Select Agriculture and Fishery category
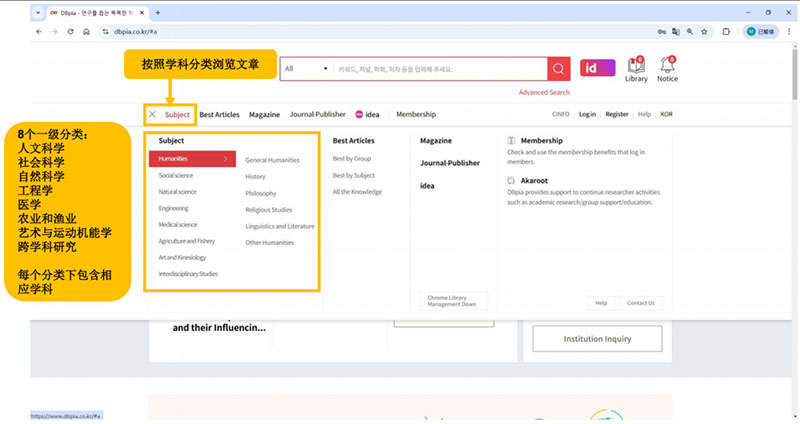Image resolution: width=800 pixels, height=424 pixels. pos(187,241)
